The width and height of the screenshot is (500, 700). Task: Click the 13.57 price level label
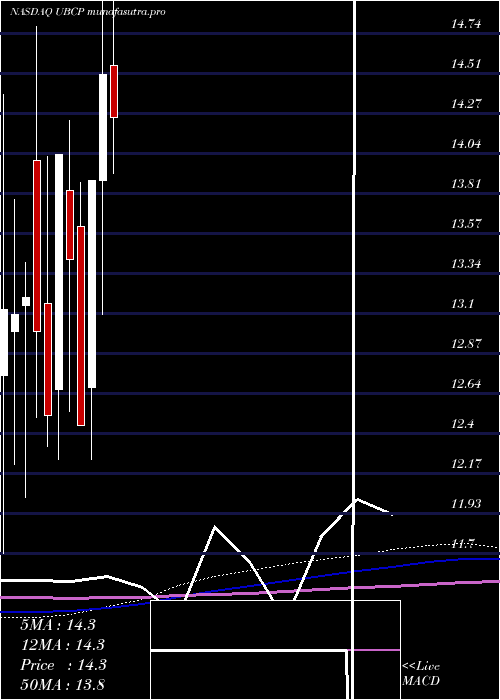pyautogui.click(x=466, y=224)
